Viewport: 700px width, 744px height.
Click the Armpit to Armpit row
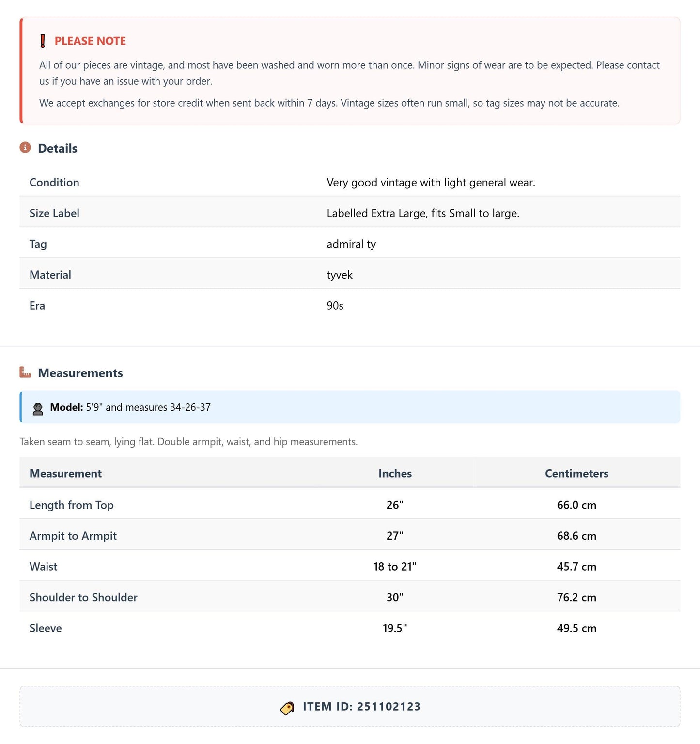pos(350,535)
